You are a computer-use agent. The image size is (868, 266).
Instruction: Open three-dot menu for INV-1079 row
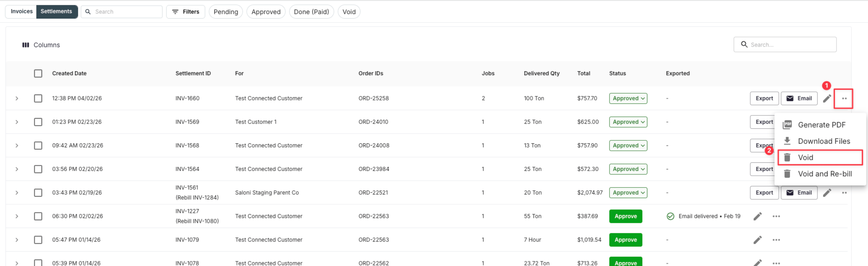(776, 240)
